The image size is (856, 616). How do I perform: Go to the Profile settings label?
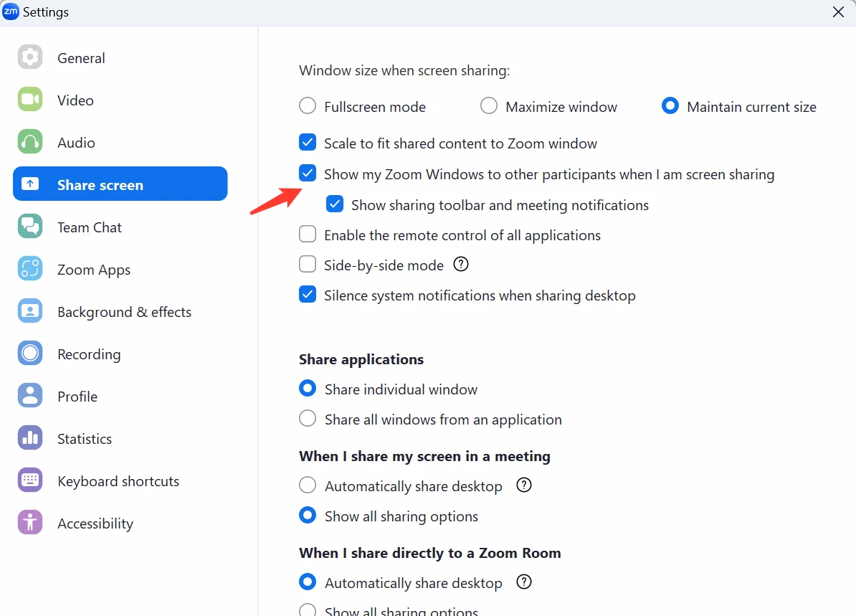pyautogui.click(x=77, y=397)
